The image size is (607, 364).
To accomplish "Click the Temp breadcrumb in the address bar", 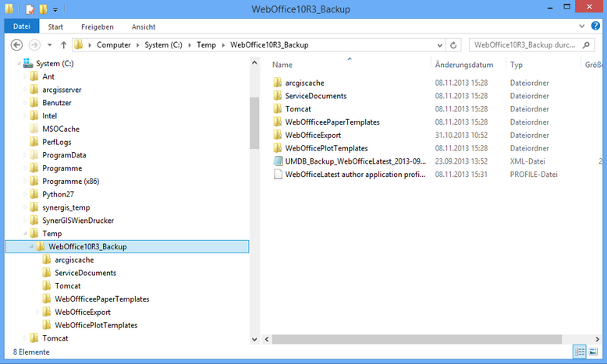I will [x=207, y=45].
